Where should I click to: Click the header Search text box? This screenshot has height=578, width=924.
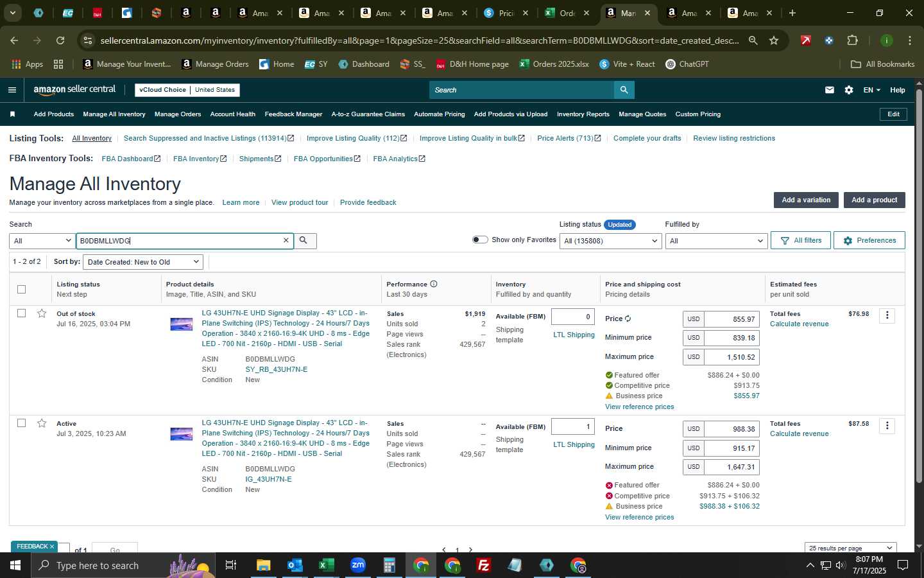(x=521, y=90)
